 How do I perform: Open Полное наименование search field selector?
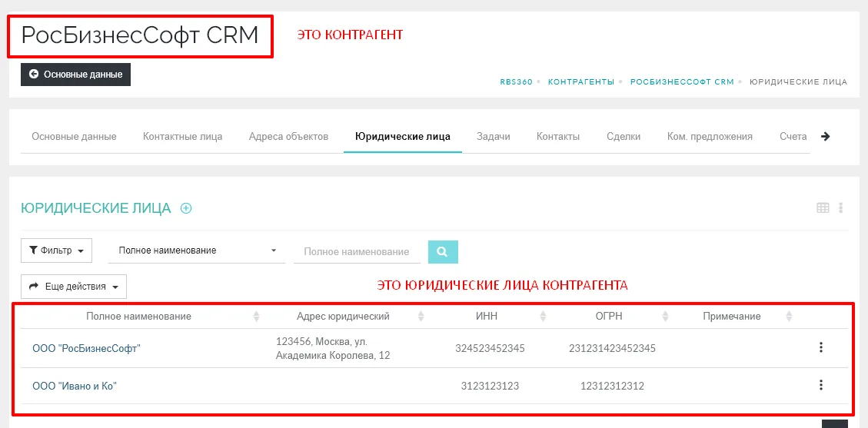point(197,250)
